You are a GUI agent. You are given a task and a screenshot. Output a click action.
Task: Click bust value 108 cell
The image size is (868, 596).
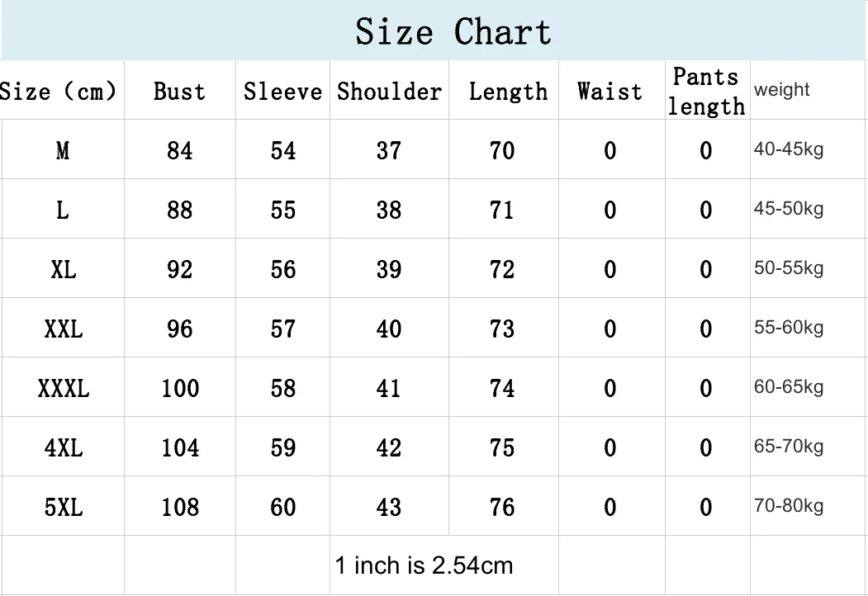pos(180,506)
